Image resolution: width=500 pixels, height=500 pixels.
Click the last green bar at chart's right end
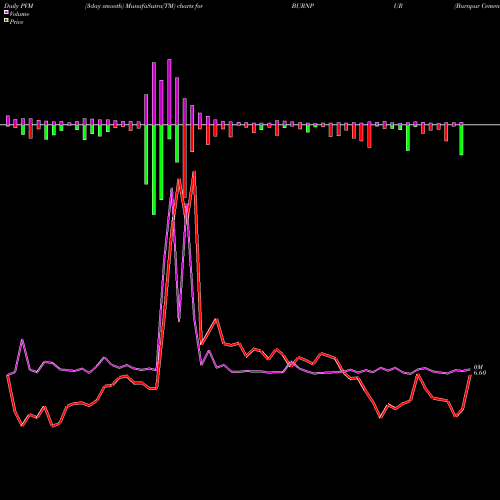[461, 140]
